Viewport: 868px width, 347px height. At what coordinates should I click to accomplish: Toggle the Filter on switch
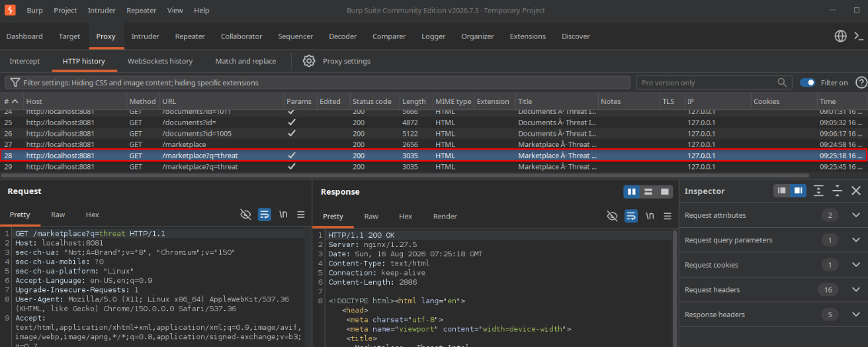807,83
